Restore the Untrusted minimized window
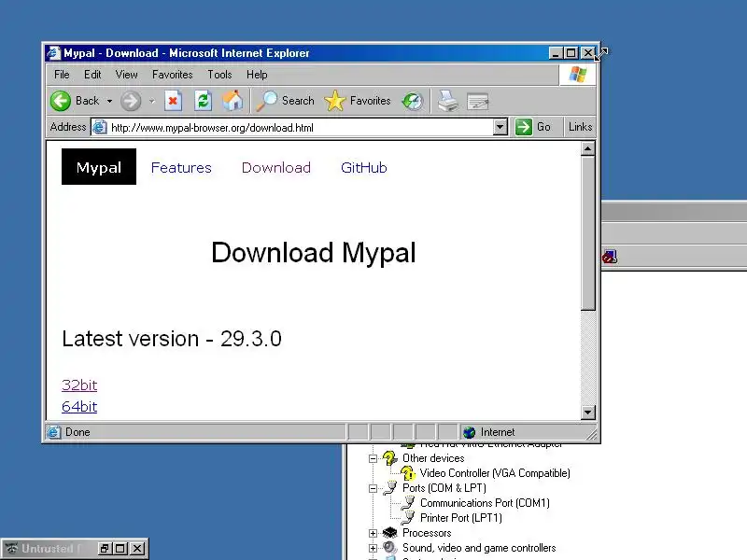Viewport: 747px width, 560px height. [x=104, y=549]
